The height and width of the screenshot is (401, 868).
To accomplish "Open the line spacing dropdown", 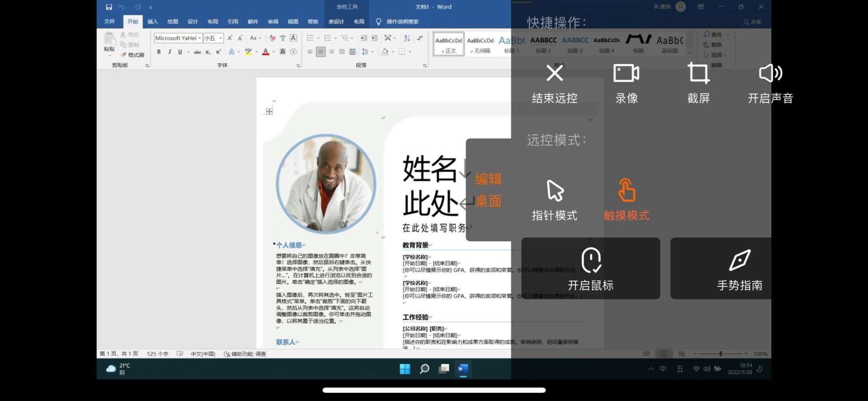I will point(368,52).
